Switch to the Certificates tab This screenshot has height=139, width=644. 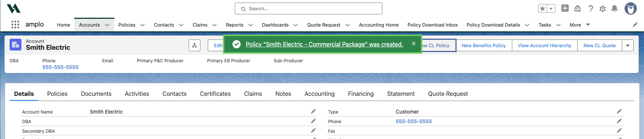215,94
